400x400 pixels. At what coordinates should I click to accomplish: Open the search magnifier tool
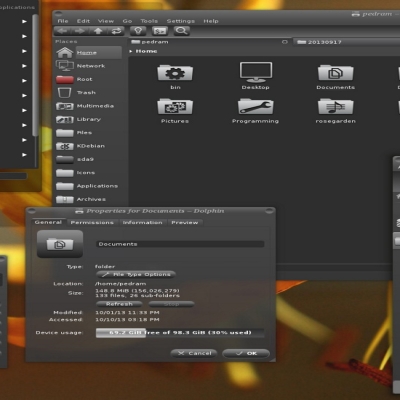181,31
